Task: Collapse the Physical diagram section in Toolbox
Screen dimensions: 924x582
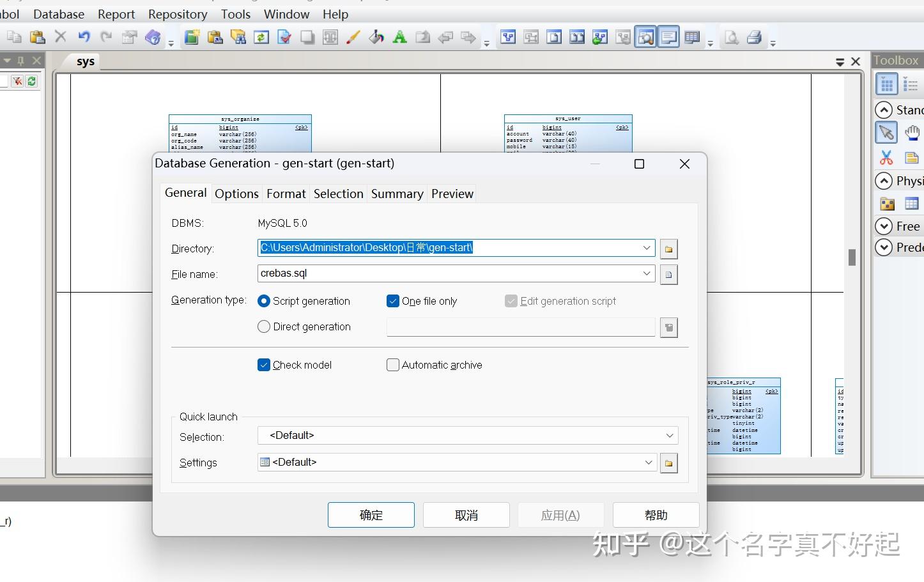Action: tap(884, 181)
